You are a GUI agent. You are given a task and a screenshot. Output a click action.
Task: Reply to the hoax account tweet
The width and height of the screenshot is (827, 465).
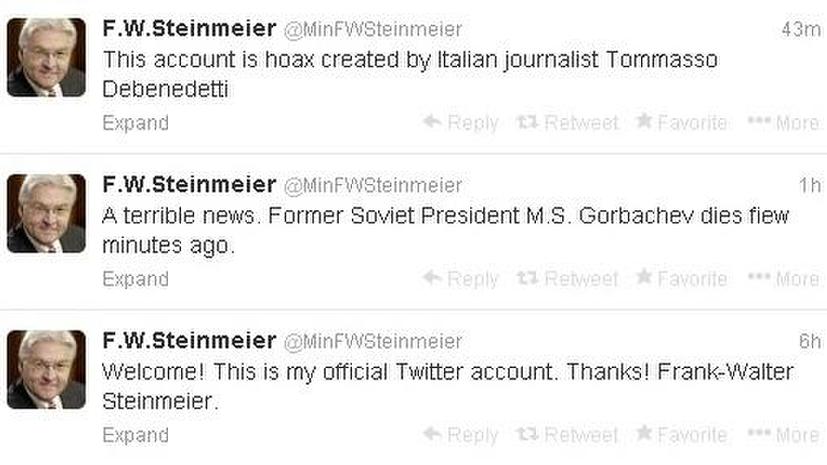[x=460, y=122]
